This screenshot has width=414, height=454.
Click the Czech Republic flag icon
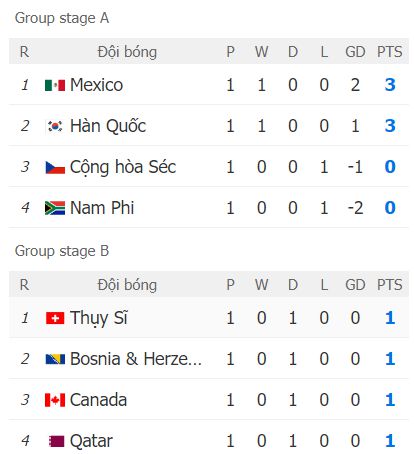55,167
